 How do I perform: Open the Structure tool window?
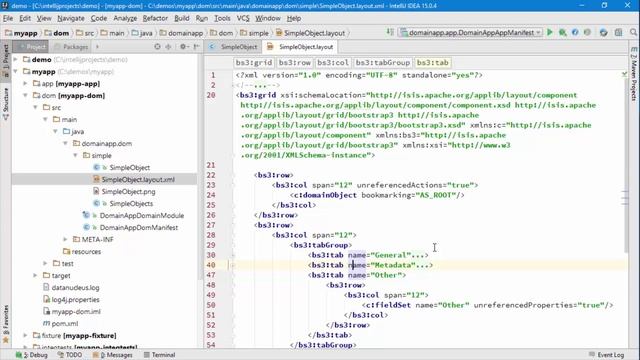6,104
